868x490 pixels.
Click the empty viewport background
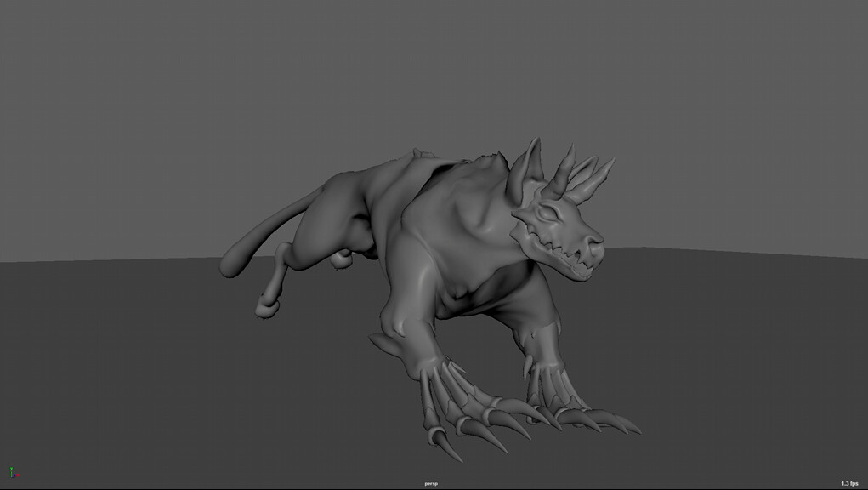[x=128, y=85]
